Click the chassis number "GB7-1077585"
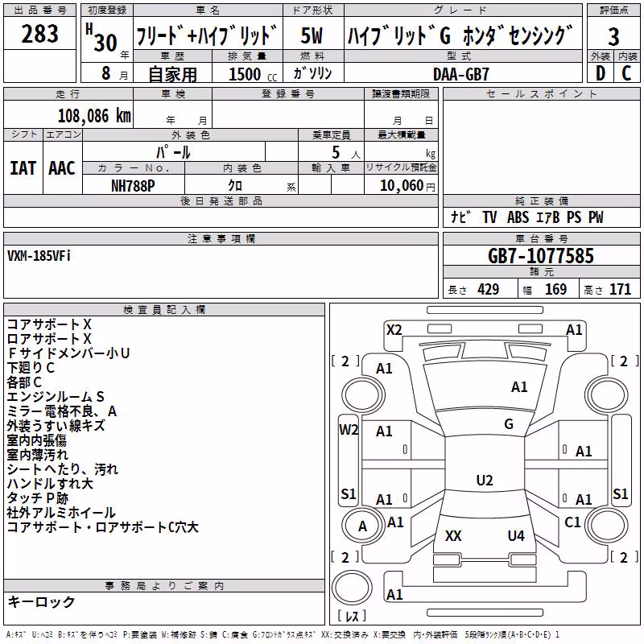Viewport: 644px width, 644px height. point(540,256)
